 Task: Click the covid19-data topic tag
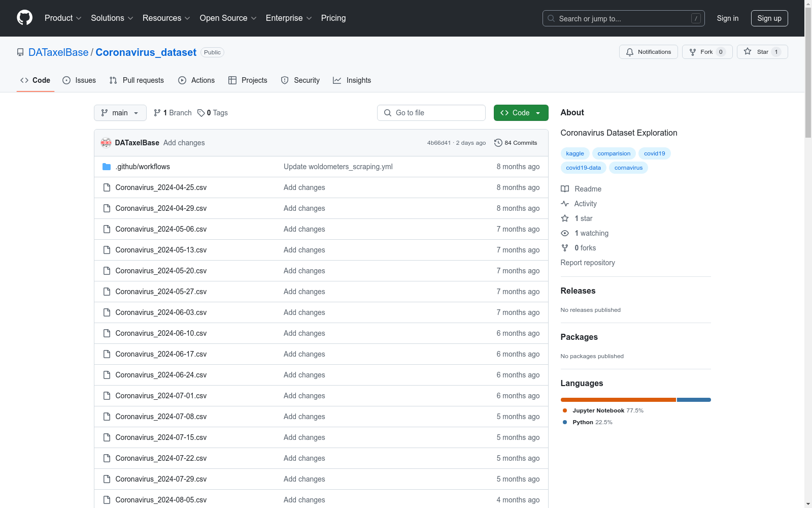click(x=584, y=168)
